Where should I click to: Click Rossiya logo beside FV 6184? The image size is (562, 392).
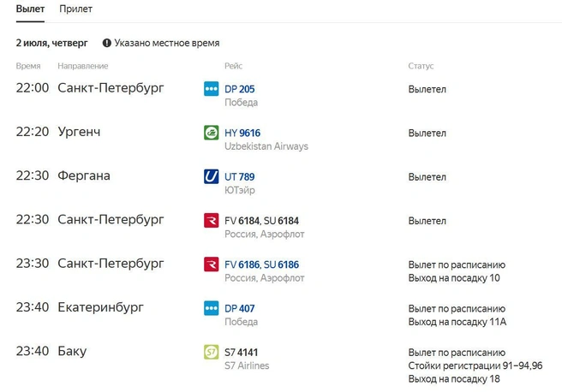pos(211,221)
